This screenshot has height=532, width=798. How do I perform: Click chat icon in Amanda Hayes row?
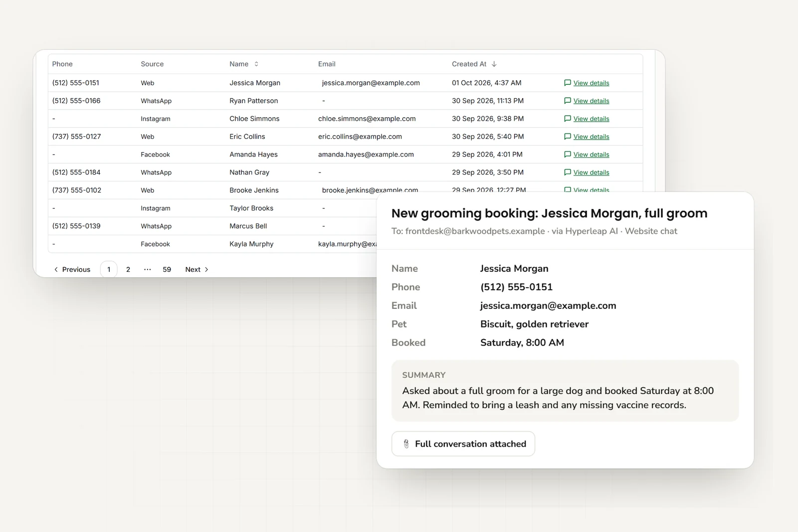click(568, 155)
